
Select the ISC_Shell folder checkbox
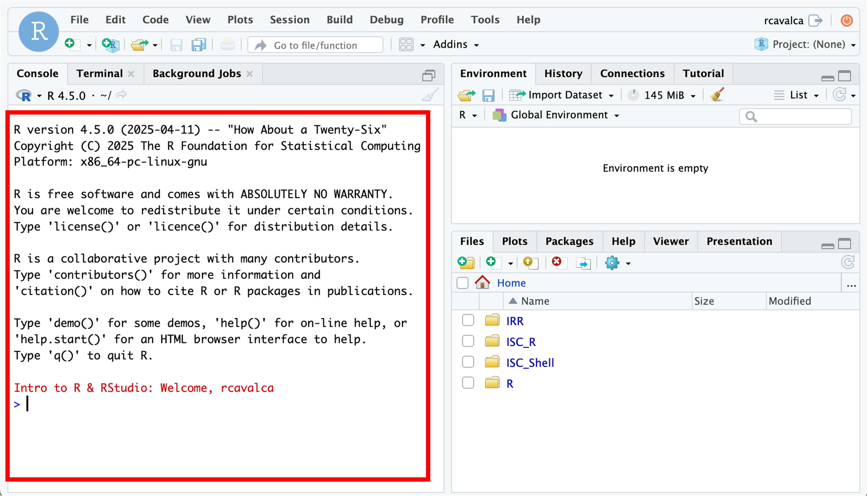[x=468, y=362]
